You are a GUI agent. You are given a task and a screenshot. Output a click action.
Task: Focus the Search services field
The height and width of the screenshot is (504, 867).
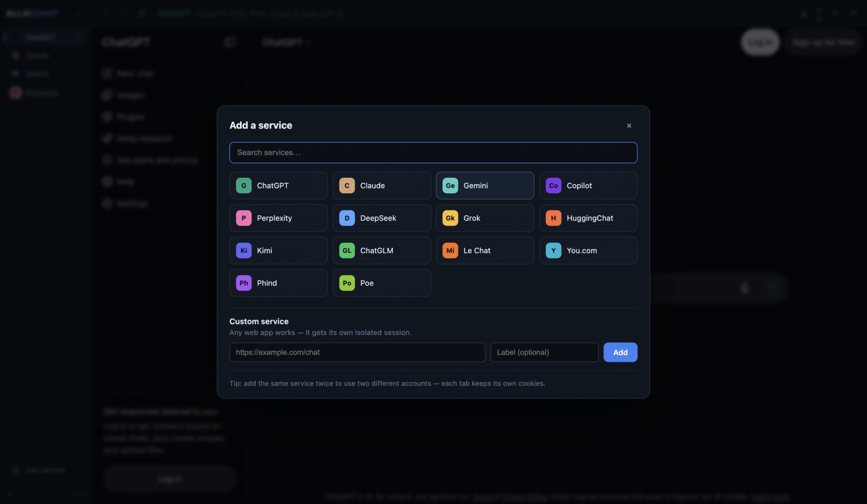(433, 153)
